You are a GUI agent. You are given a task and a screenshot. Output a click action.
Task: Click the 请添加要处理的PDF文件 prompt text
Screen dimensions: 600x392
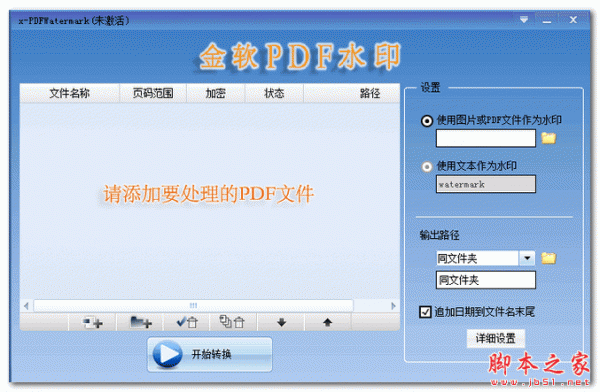(209, 194)
